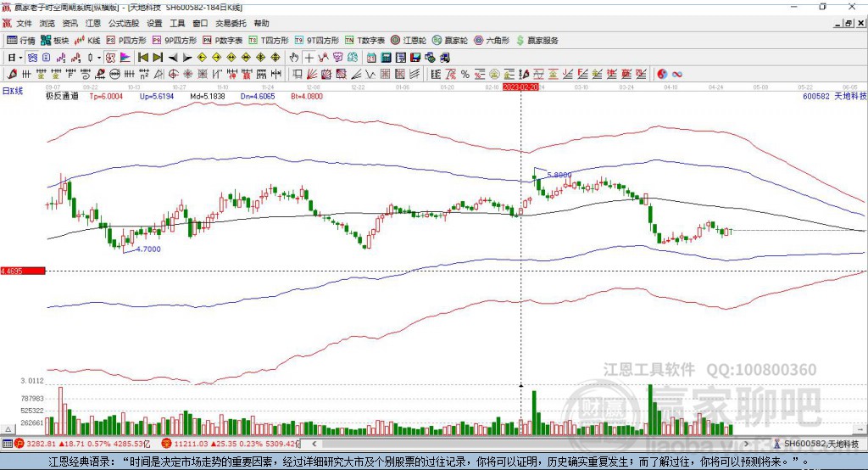The width and height of the screenshot is (868, 470).
Task: Click the 极反通道 indicator name
Action: pyautogui.click(x=62, y=96)
